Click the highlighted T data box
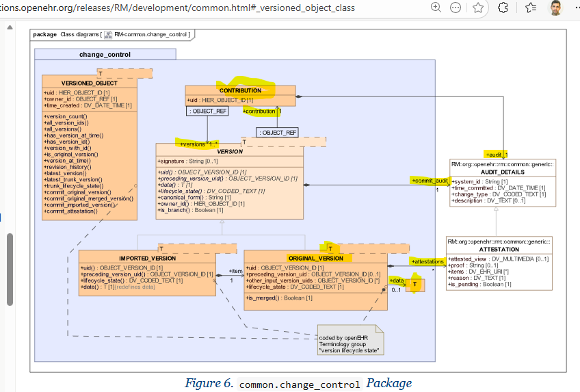The width and height of the screenshot is (580, 392). tap(414, 285)
